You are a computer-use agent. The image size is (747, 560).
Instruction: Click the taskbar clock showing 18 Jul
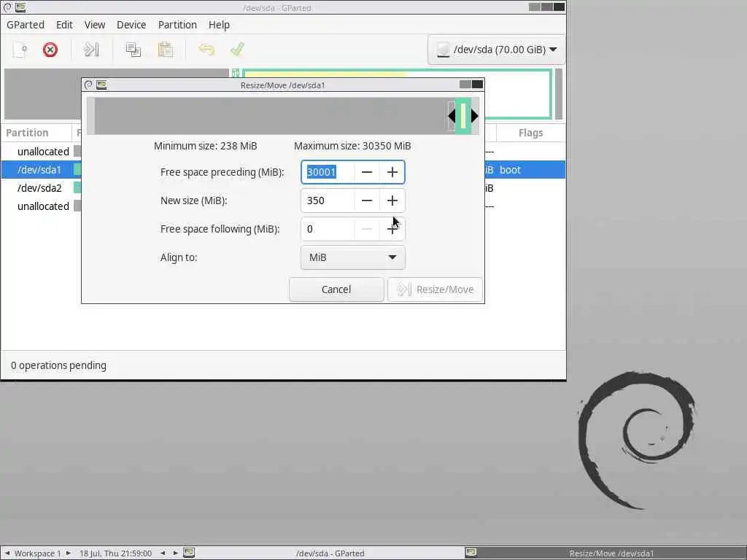pyautogui.click(x=115, y=553)
